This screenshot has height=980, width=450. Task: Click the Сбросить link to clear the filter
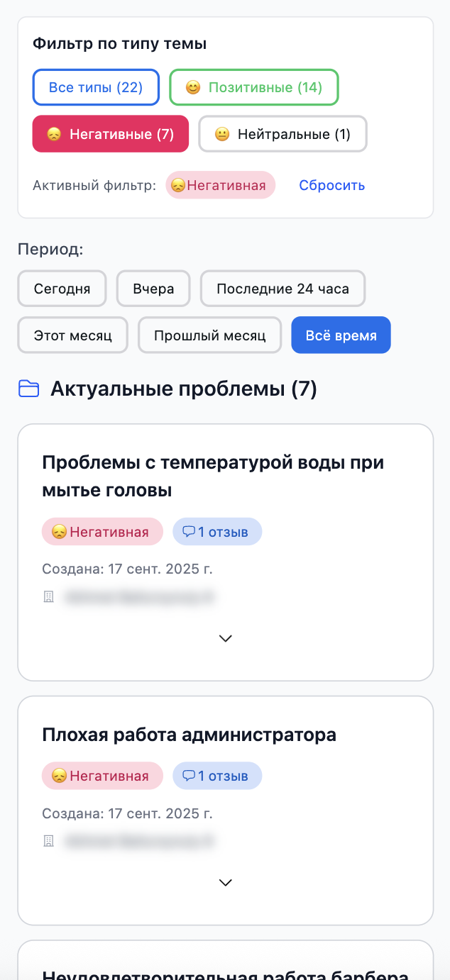tap(331, 184)
